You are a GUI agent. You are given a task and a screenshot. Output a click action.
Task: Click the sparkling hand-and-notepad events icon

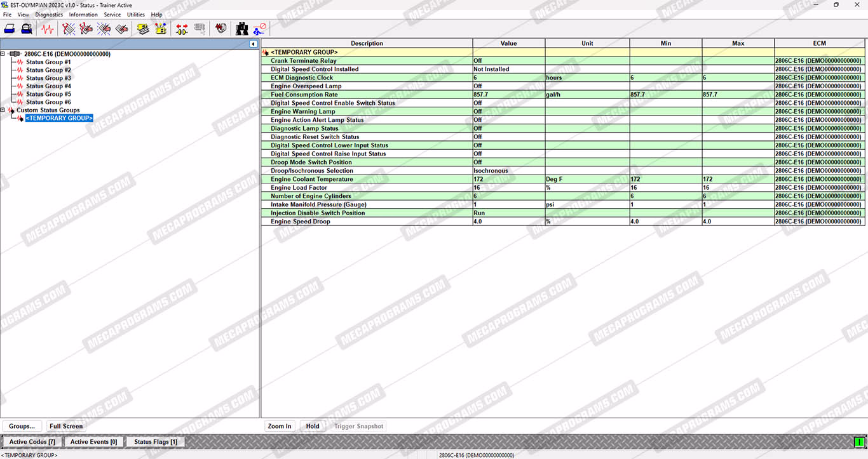coord(104,29)
